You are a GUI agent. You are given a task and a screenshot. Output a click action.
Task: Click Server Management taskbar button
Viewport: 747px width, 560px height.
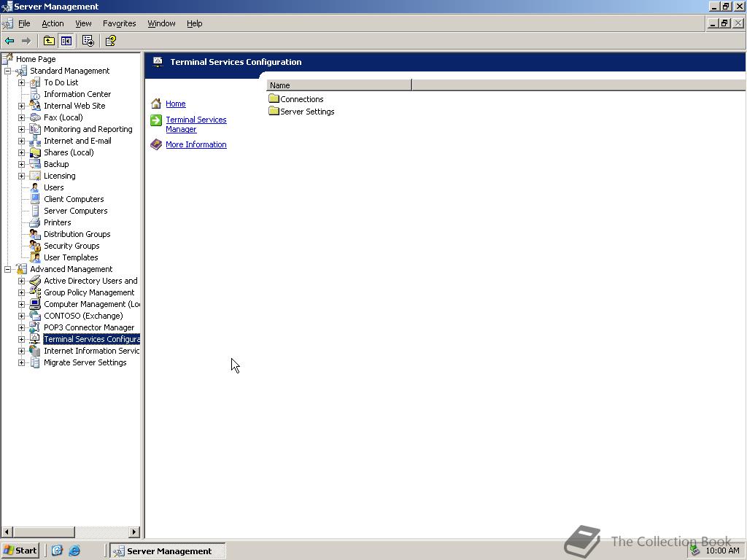(x=168, y=551)
